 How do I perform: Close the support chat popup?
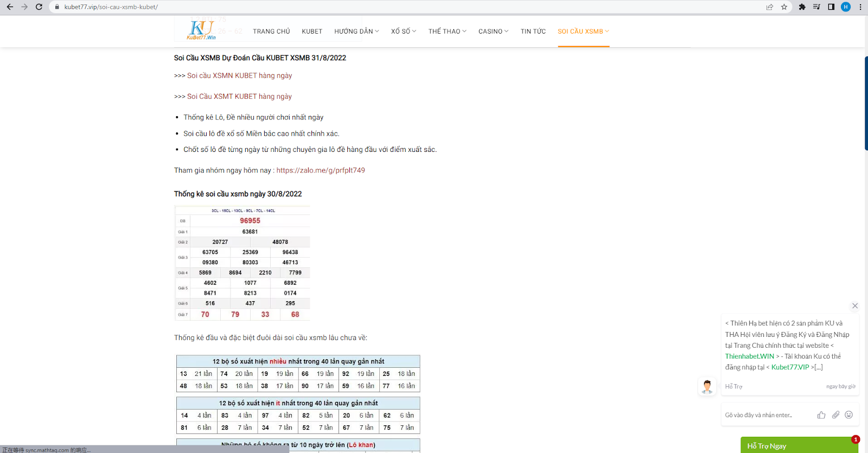[855, 306]
